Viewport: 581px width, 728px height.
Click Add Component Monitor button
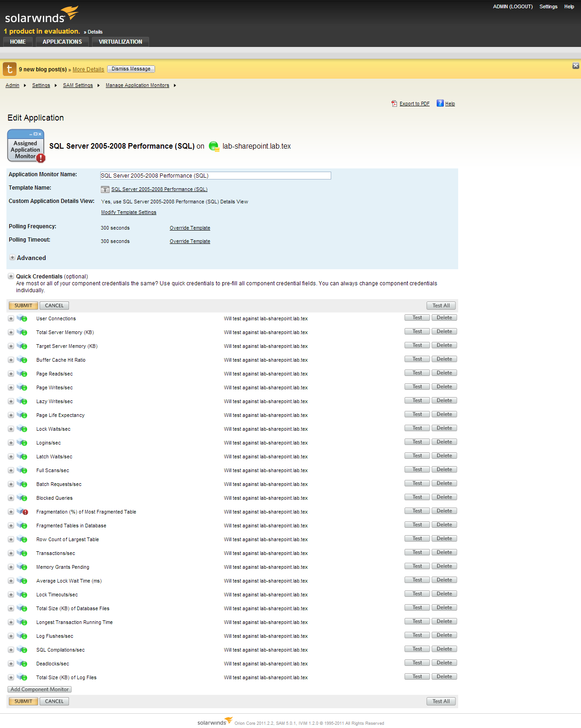tap(40, 689)
